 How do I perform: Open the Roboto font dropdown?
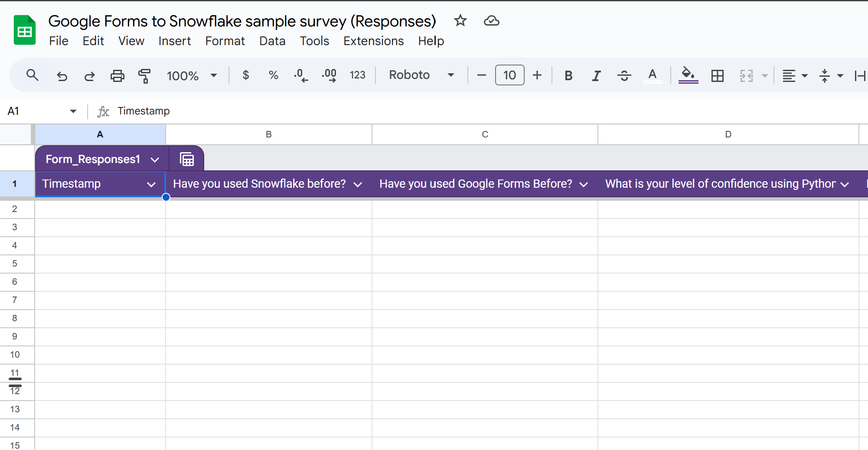[421, 75]
